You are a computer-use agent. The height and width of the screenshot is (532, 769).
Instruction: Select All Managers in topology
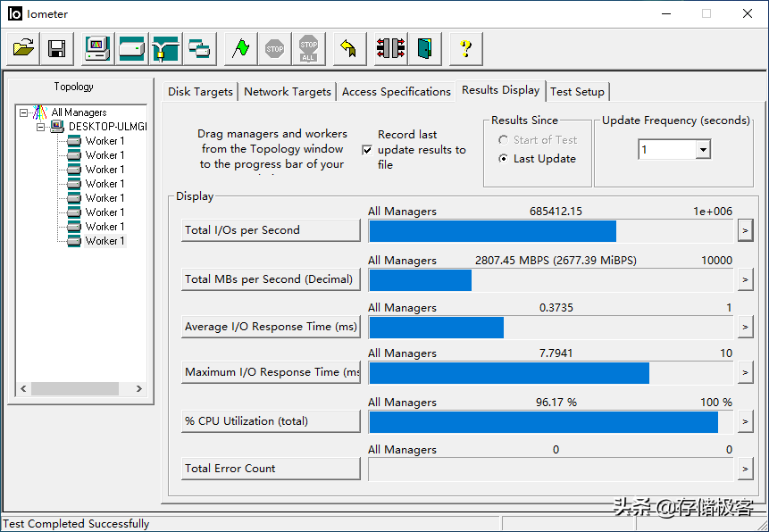point(79,112)
